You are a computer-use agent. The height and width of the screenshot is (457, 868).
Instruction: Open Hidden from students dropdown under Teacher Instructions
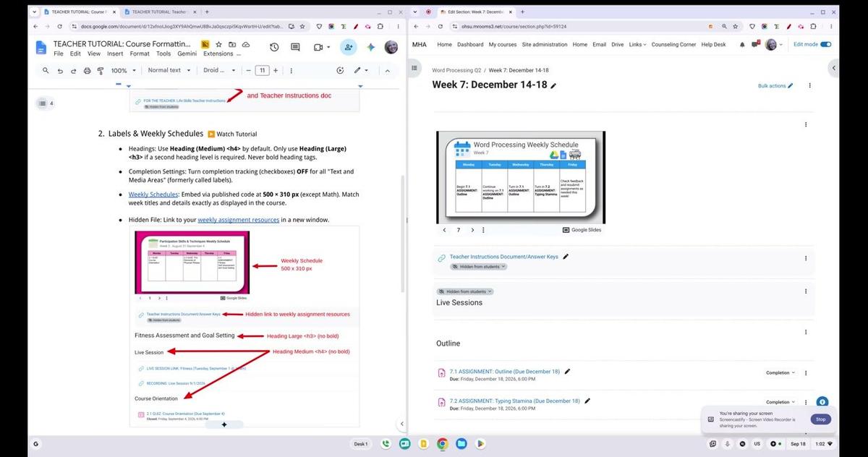479,266
